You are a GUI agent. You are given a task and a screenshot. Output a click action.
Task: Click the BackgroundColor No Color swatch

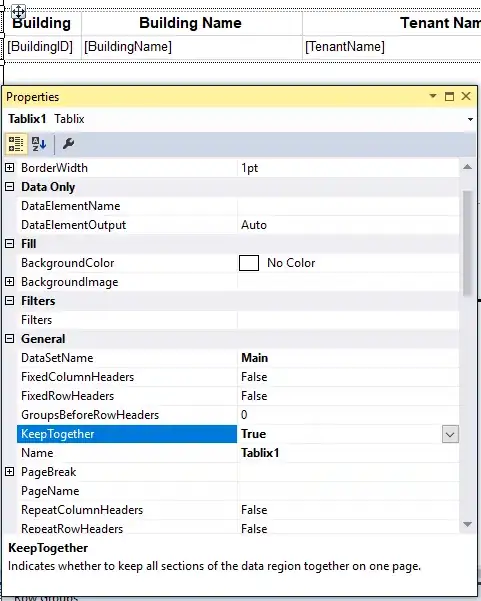tap(249, 263)
